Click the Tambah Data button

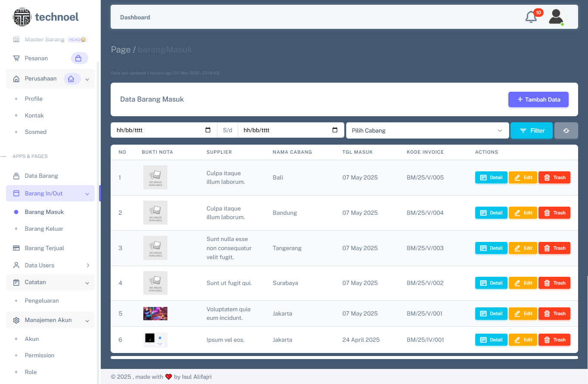[538, 99]
